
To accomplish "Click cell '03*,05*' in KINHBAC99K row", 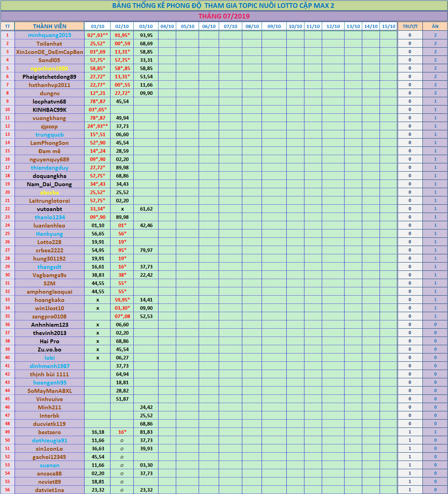I will (x=98, y=109).
